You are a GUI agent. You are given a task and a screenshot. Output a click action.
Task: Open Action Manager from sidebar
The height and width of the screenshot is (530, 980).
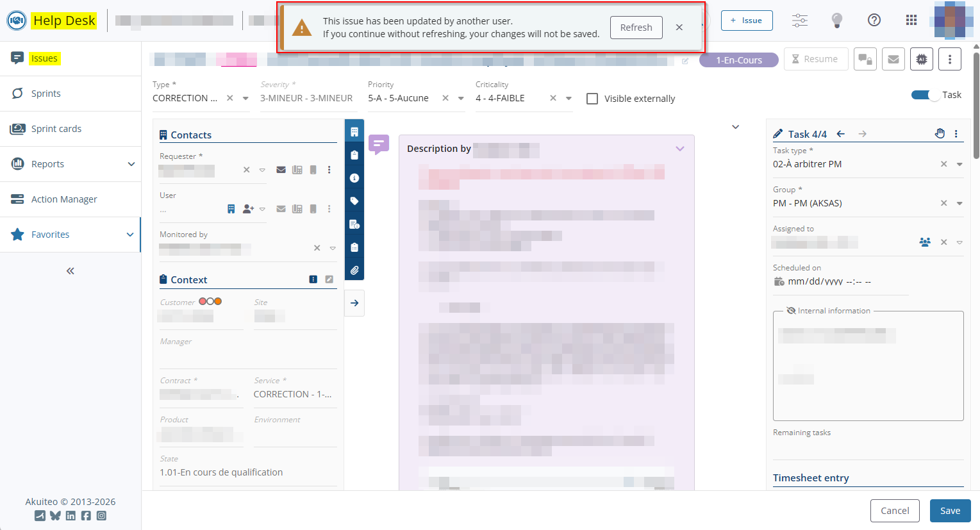click(x=64, y=199)
